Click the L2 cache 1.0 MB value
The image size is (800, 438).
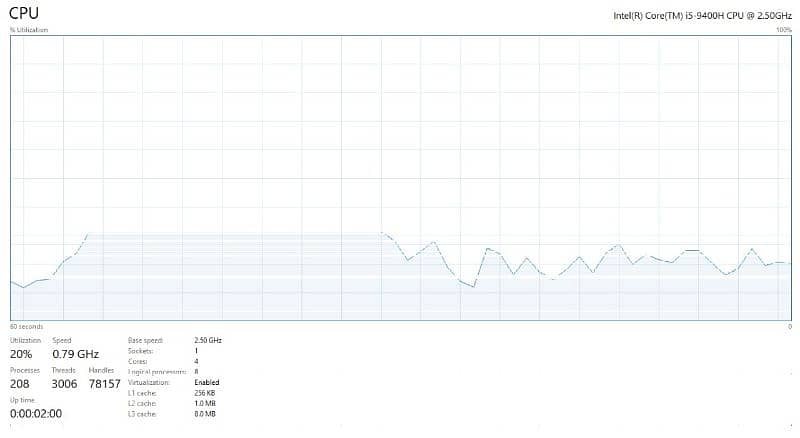(x=205, y=403)
